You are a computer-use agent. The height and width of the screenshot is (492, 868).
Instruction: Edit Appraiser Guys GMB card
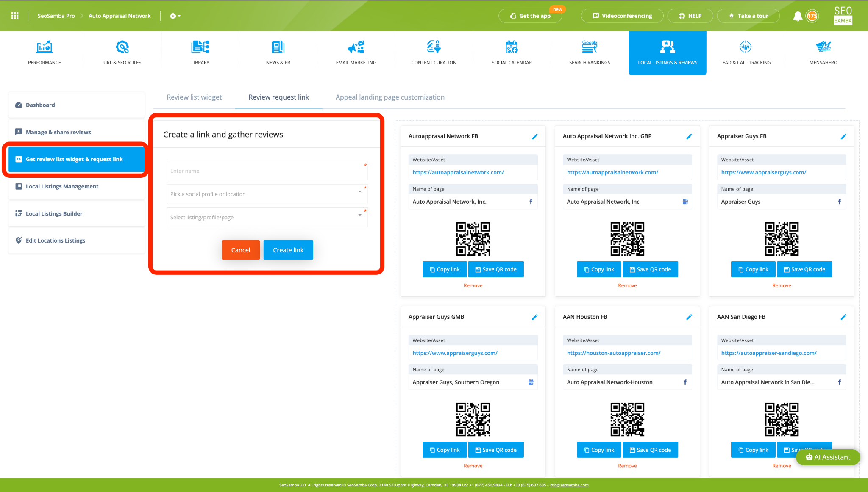(x=535, y=317)
